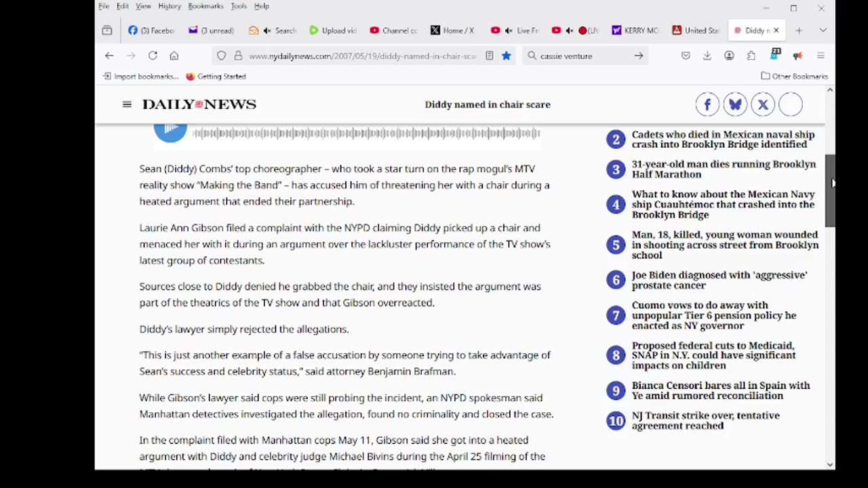Open the extensions puzzle icon

751,56
